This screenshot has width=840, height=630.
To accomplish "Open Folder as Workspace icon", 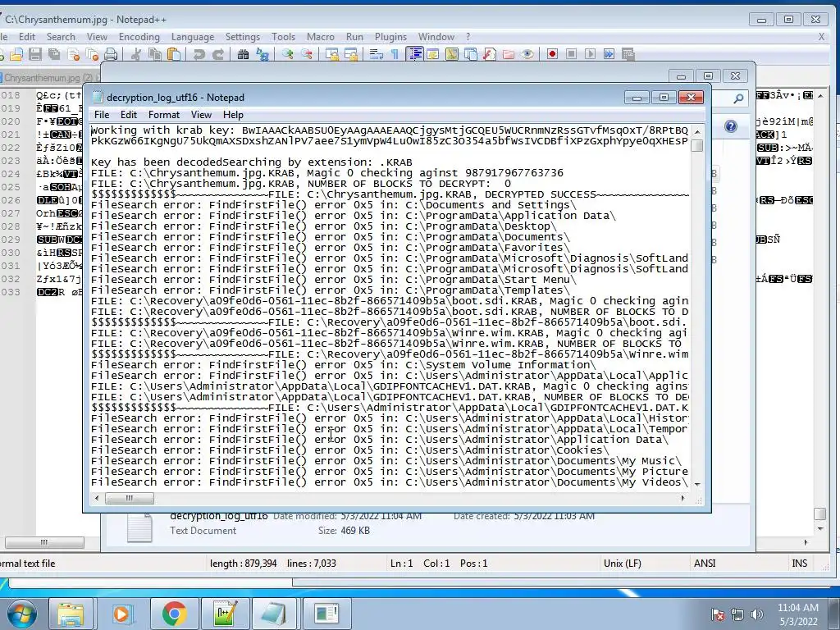I will (x=509, y=54).
